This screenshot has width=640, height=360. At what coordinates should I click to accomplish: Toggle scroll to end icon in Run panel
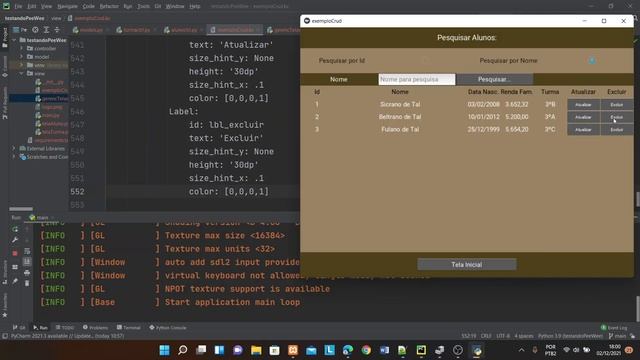[x=27, y=262]
